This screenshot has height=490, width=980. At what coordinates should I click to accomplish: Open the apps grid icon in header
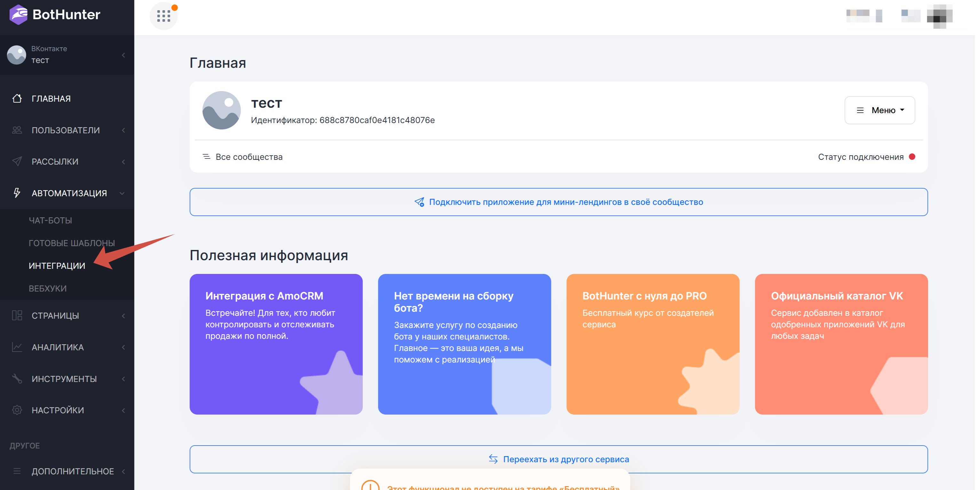163,16
